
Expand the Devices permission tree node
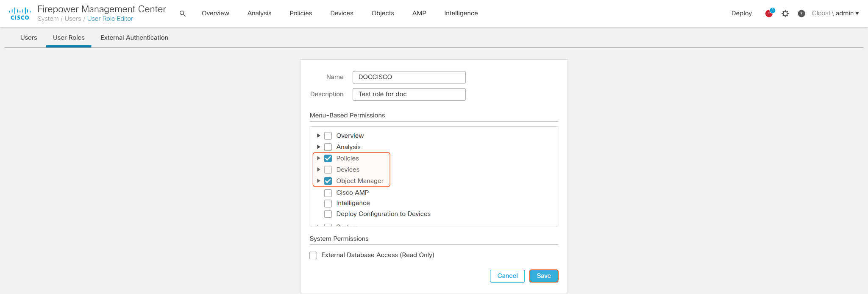click(x=319, y=169)
